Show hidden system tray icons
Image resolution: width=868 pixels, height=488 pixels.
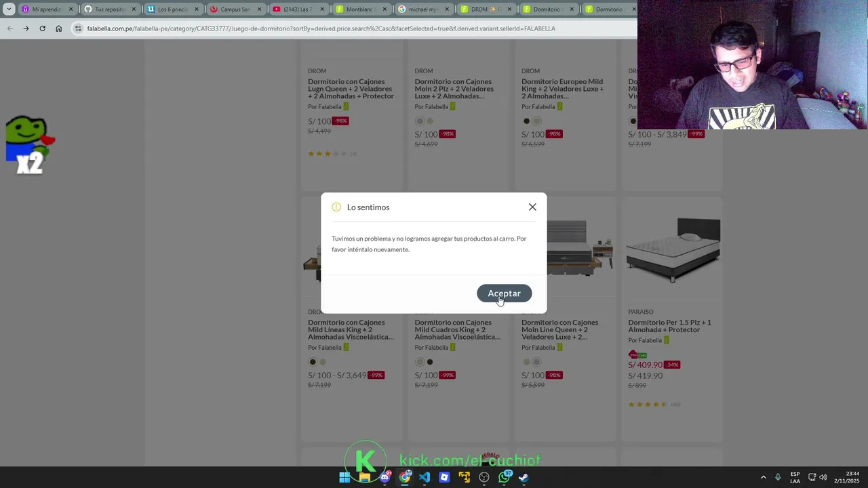(x=763, y=477)
